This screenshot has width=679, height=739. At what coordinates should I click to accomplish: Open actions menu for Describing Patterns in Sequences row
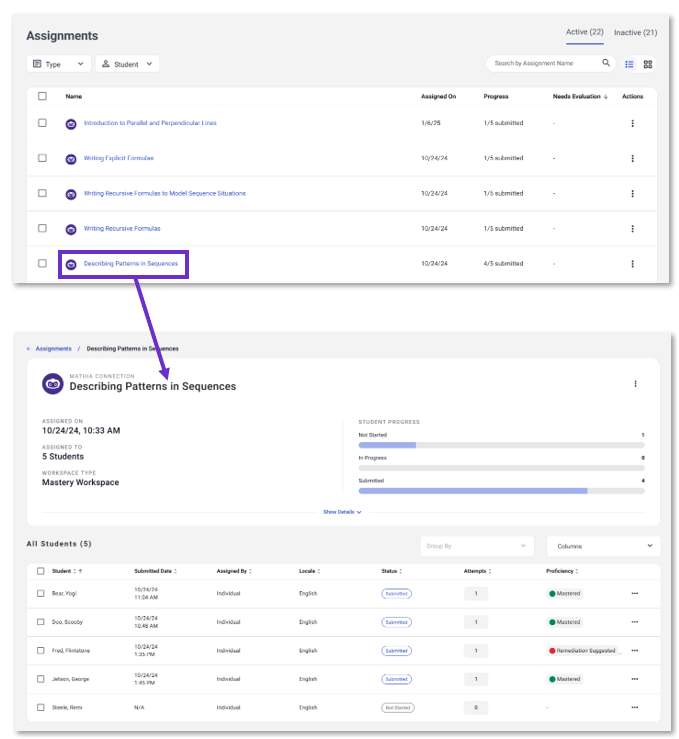pos(632,263)
